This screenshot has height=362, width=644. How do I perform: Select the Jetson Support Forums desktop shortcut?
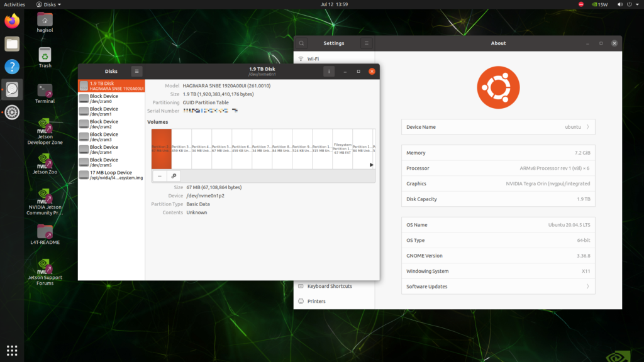[x=45, y=272]
